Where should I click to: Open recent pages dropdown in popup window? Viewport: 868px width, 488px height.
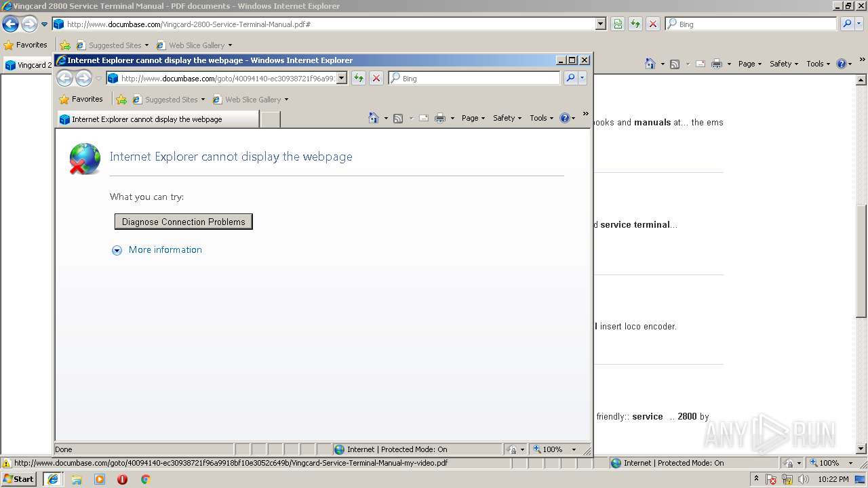[x=99, y=79]
